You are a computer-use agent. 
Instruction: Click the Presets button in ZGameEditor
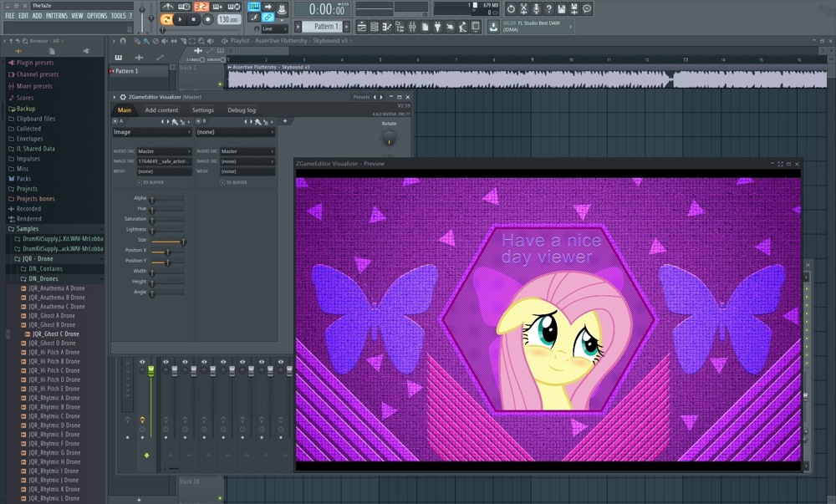361,97
